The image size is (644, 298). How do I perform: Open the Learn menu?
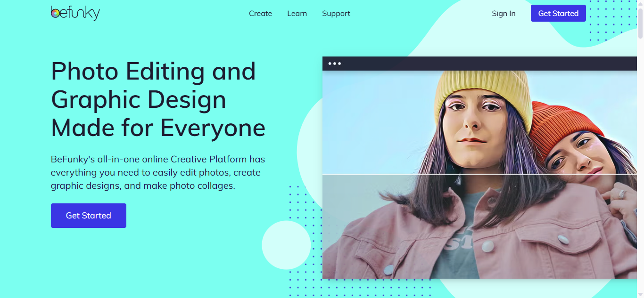297,13
